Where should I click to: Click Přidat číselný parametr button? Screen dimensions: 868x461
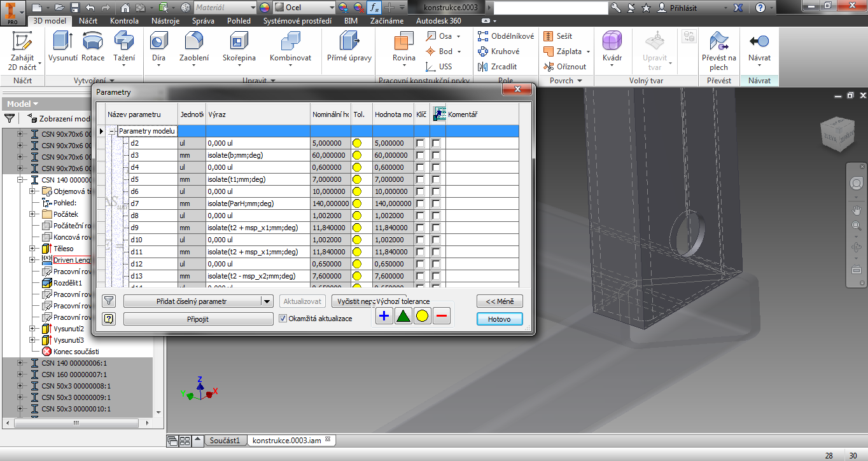pos(192,301)
